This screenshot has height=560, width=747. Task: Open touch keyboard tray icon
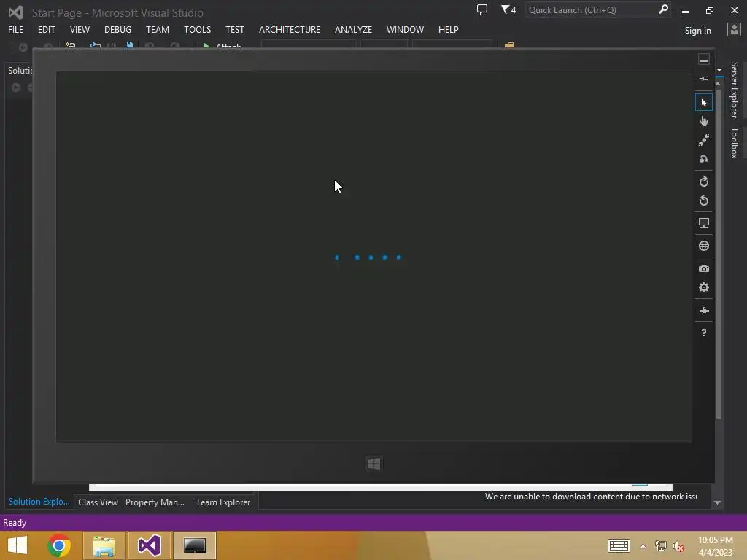coord(619,546)
